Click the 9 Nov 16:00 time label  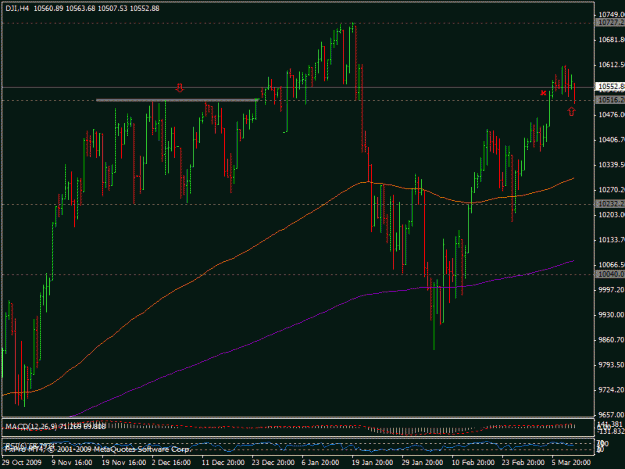pos(72,463)
